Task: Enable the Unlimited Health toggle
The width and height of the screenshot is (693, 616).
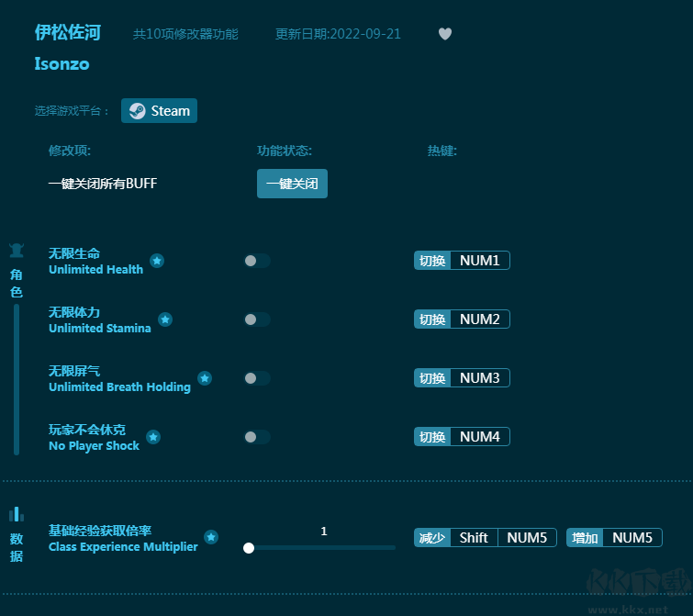Action: (257, 261)
